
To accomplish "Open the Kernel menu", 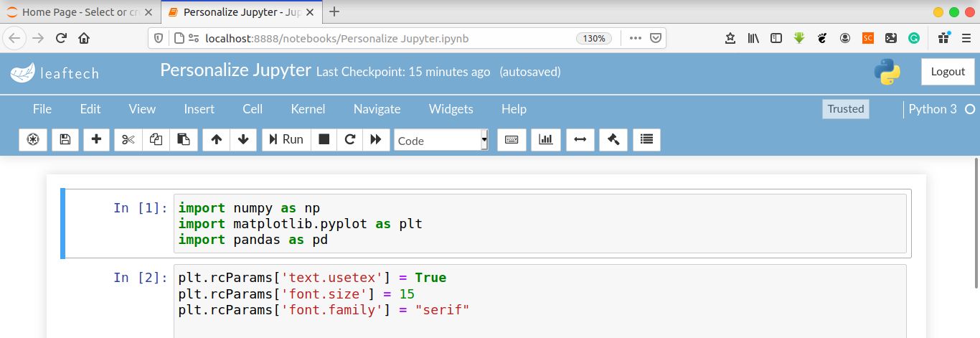I will 308,109.
